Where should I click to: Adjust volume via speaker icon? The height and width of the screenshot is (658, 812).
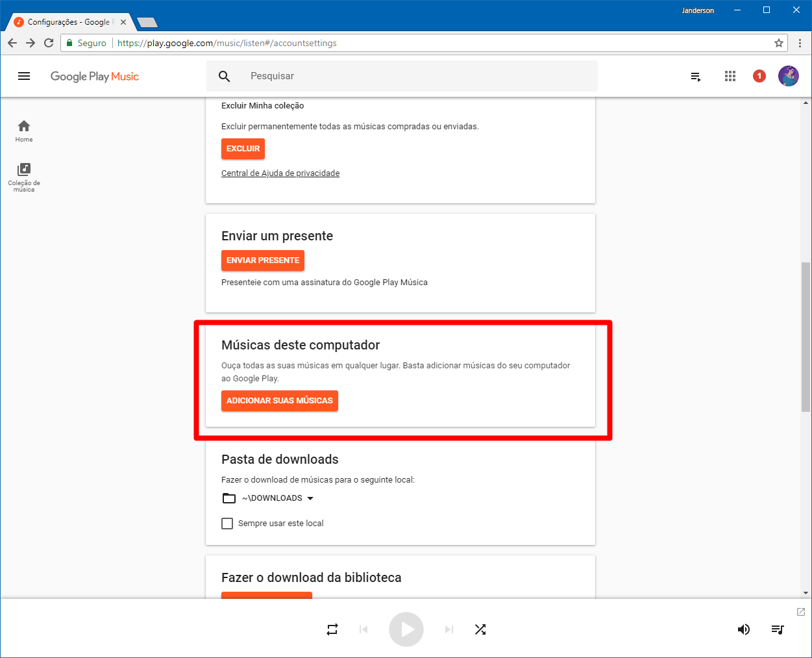pos(744,629)
